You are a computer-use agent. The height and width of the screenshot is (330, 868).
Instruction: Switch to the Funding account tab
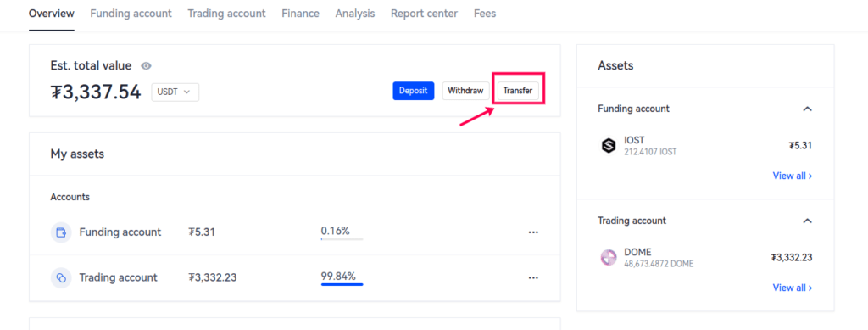click(131, 14)
